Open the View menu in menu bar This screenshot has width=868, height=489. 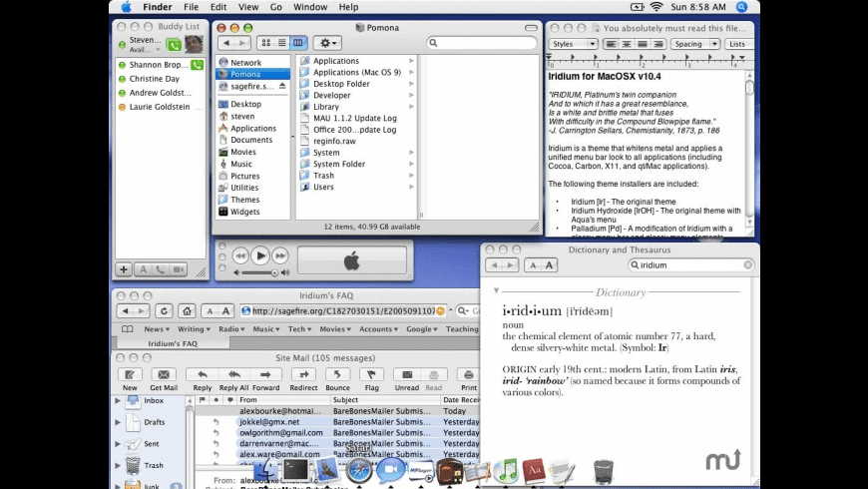pos(246,7)
